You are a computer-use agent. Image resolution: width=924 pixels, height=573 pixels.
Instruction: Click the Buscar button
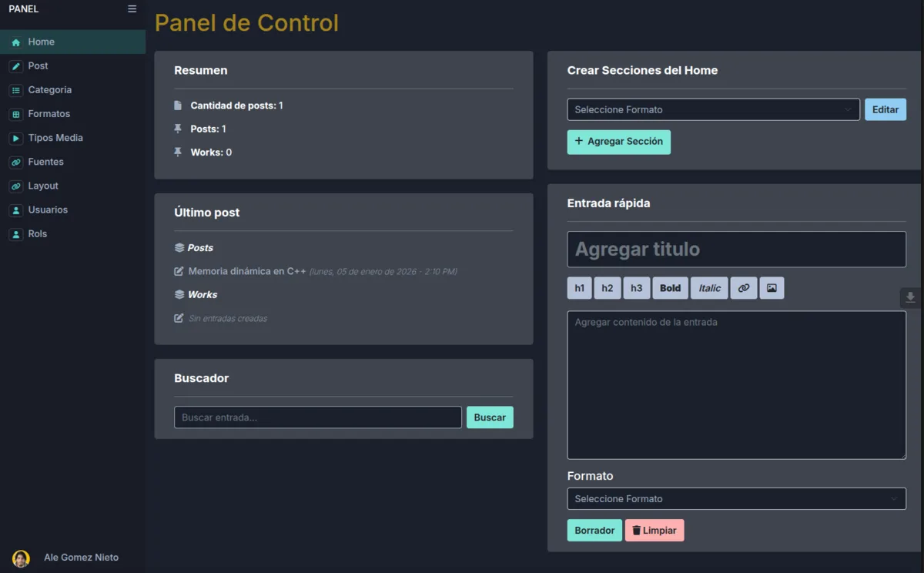point(489,417)
